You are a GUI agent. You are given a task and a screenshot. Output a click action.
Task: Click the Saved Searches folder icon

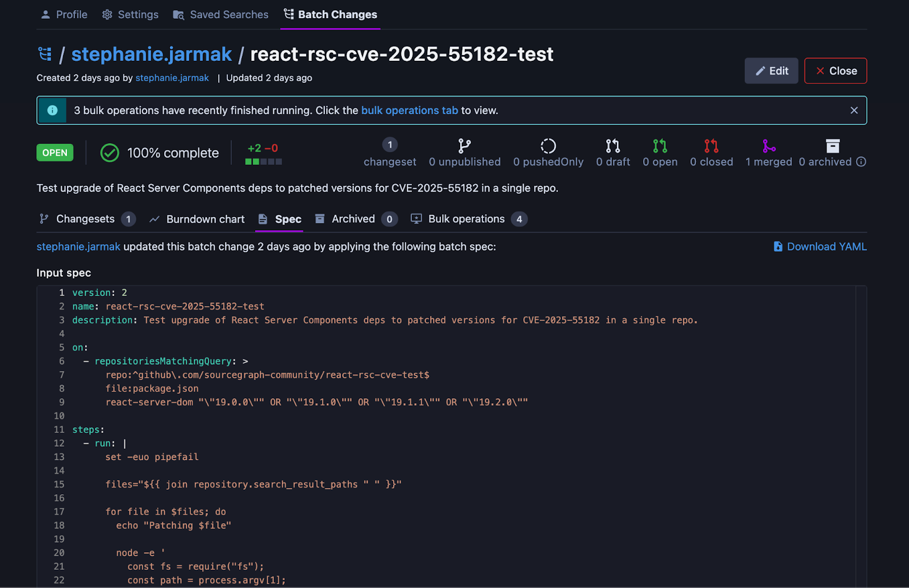click(x=178, y=15)
